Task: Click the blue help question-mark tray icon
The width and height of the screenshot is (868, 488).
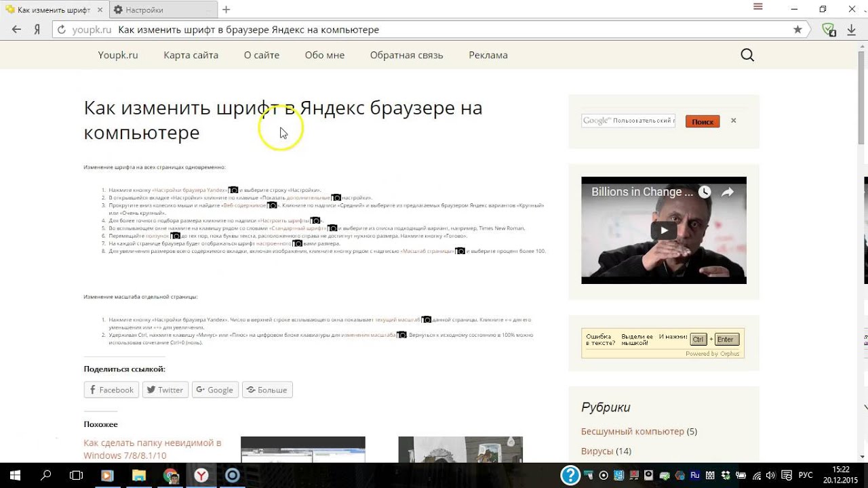Action: (x=570, y=475)
